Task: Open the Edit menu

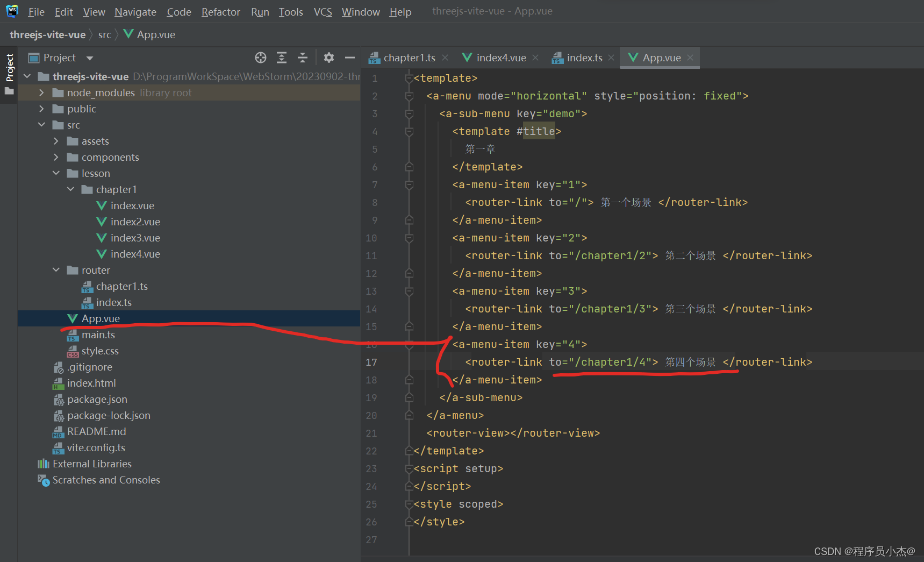Action: [x=64, y=12]
